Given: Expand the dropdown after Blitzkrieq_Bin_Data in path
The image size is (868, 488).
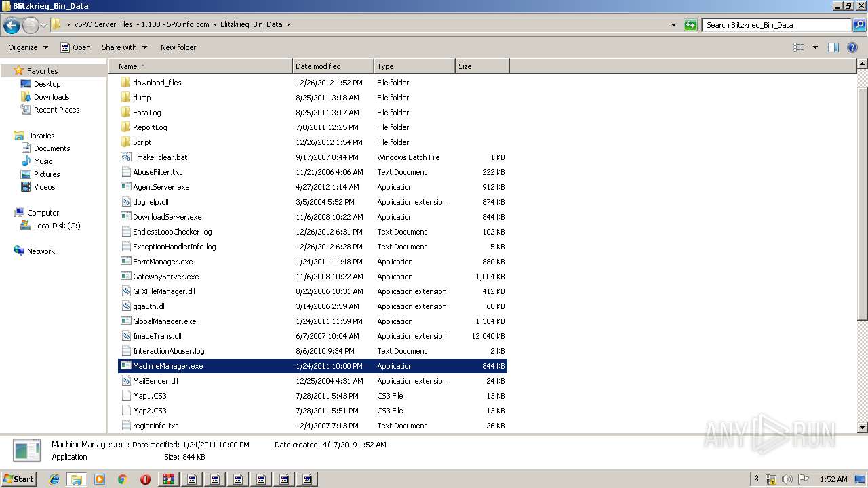Looking at the screenshot, I should coord(288,25).
